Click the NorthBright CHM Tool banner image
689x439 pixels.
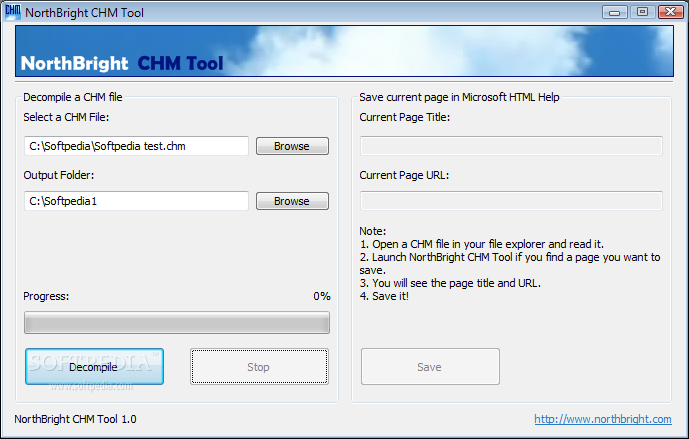[x=344, y=51]
